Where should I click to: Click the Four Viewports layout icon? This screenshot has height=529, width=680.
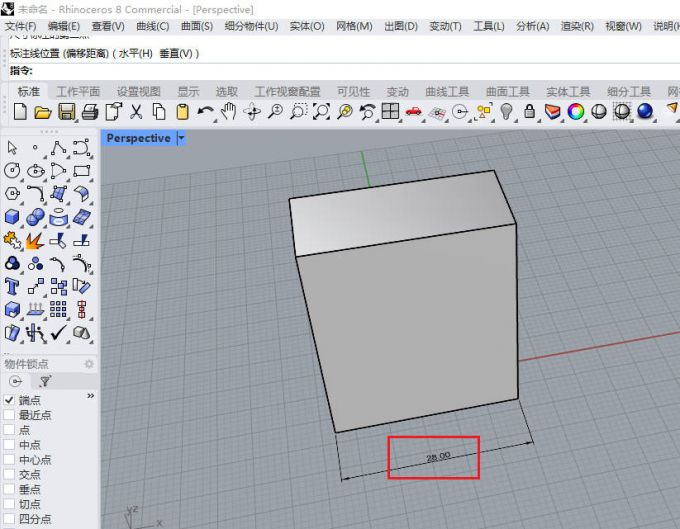point(390,111)
